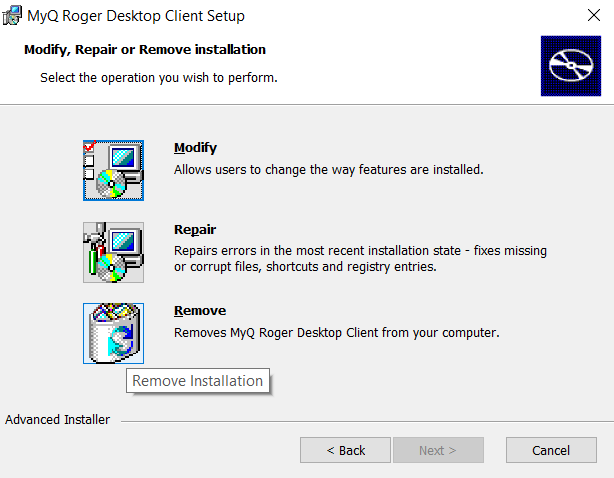Viewport: 614px width, 478px height.
Task: Click 'Select the operation you wish' subtitle
Action: (158, 77)
